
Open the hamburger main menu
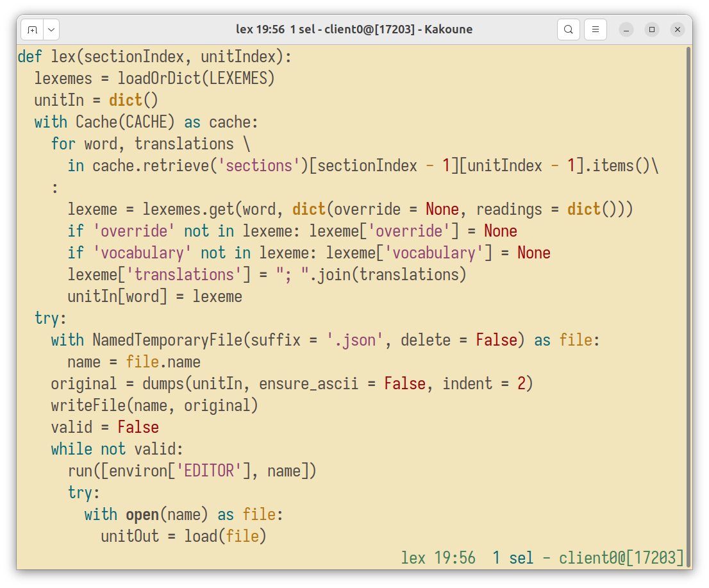point(596,30)
